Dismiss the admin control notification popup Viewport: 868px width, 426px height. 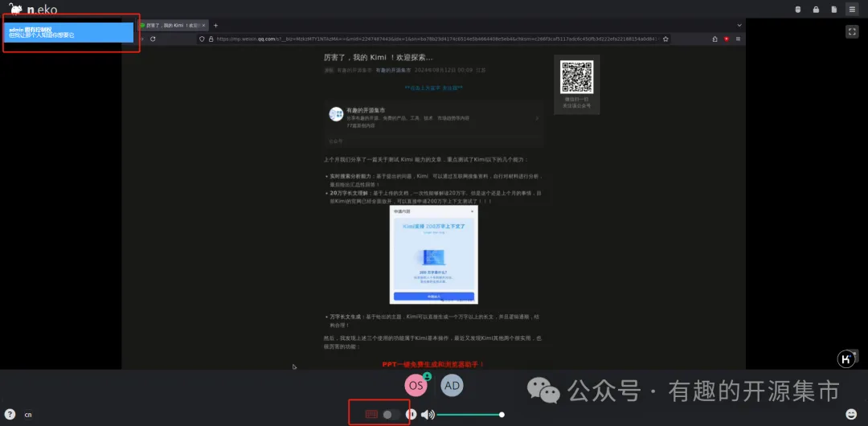[69, 32]
